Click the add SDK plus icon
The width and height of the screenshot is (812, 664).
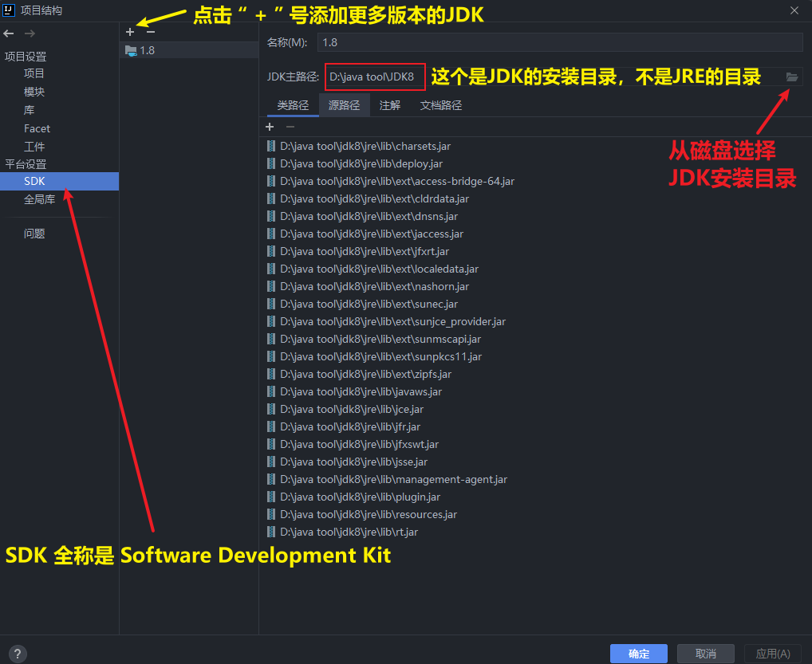click(x=131, y=32)
